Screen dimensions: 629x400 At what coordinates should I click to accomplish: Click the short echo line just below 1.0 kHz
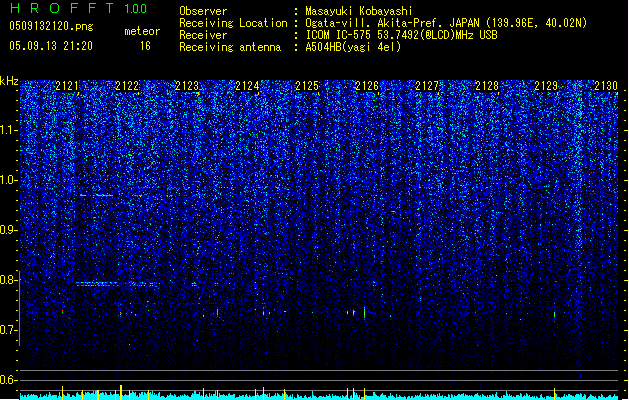[96, 195]
